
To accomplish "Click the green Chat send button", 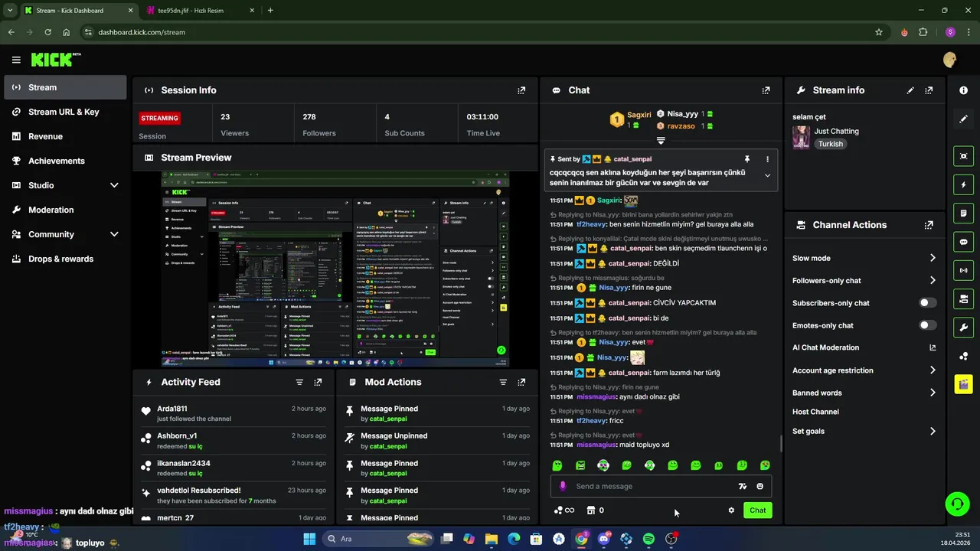I will click(x=757, y=510).
